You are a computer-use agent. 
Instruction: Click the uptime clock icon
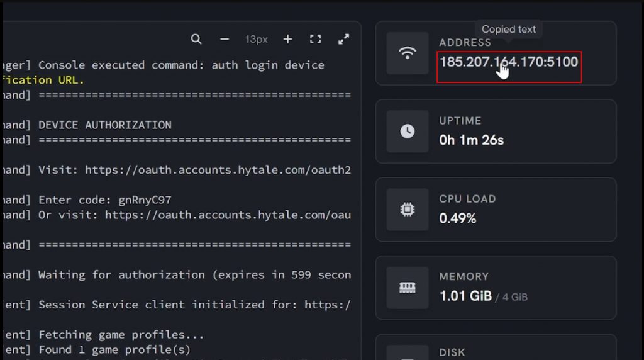(408, 131)
